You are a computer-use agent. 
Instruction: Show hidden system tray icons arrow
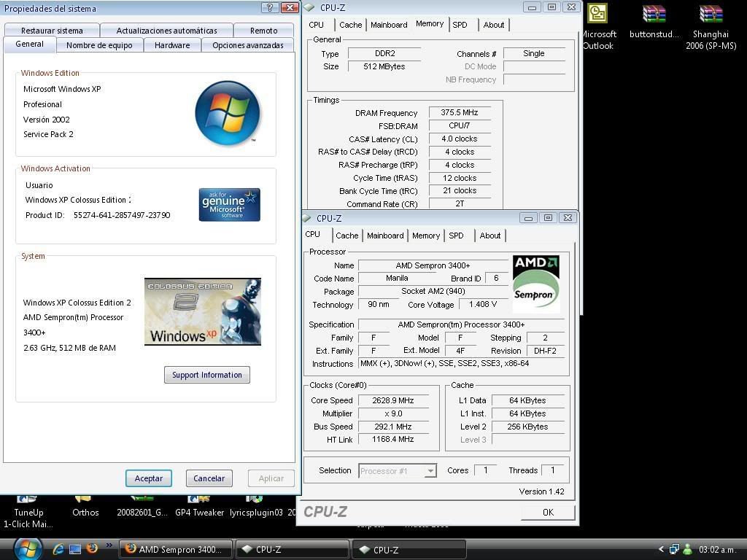pos(661,549)
